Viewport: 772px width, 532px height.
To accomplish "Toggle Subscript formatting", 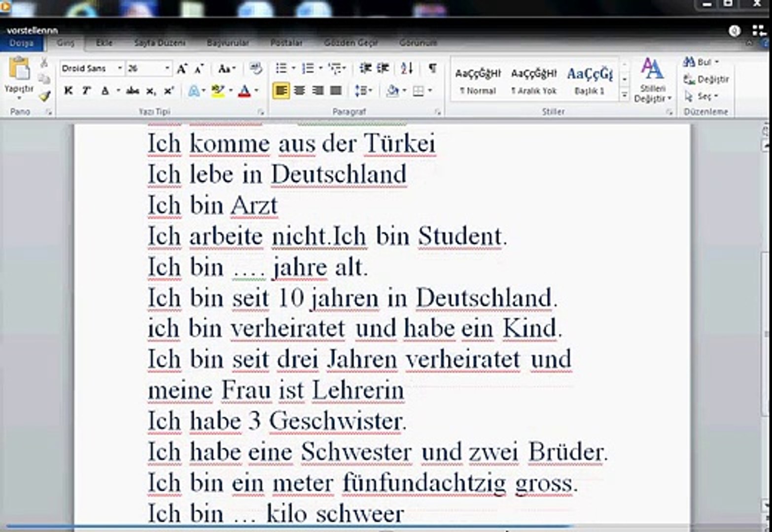I will tap(151, 91).
